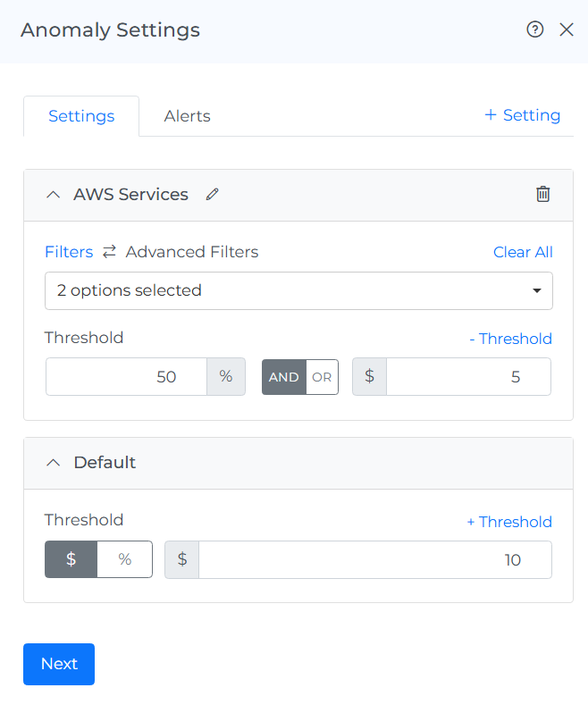Close the Anomaly Settings panel
Viewport: 588px width, 713px height.
coord(567,29)
